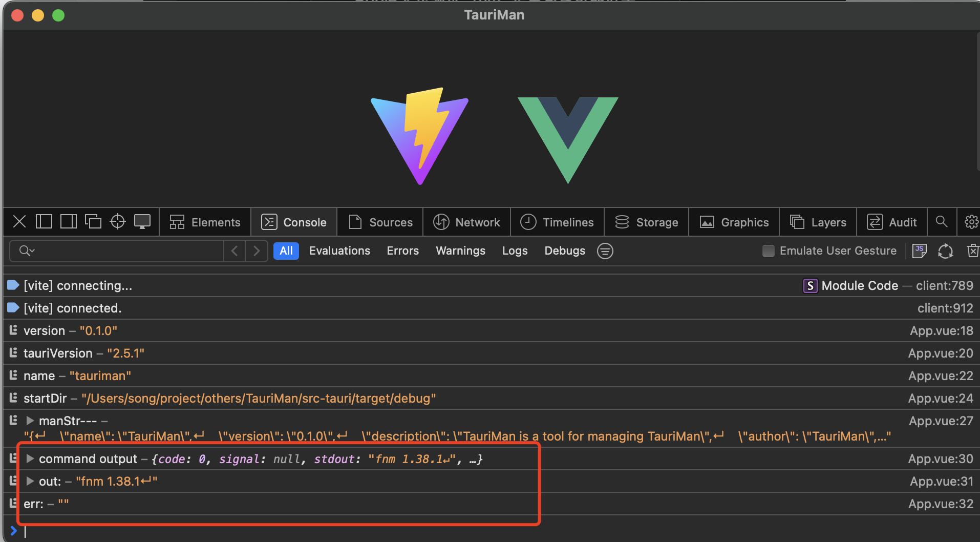Expand the manStr--- log entry
980x542 pixels.
[30, 421]
